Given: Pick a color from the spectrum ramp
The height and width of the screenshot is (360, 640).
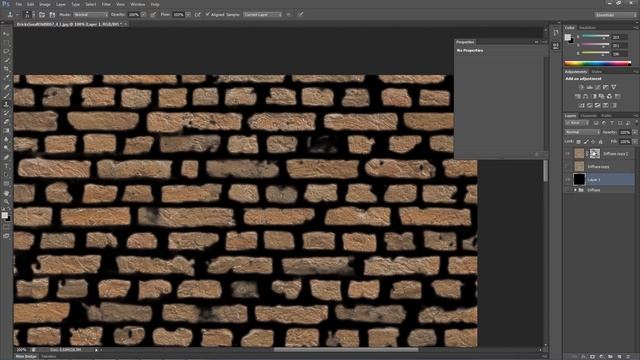Looking at the screenshot, I should pos(598,63).
